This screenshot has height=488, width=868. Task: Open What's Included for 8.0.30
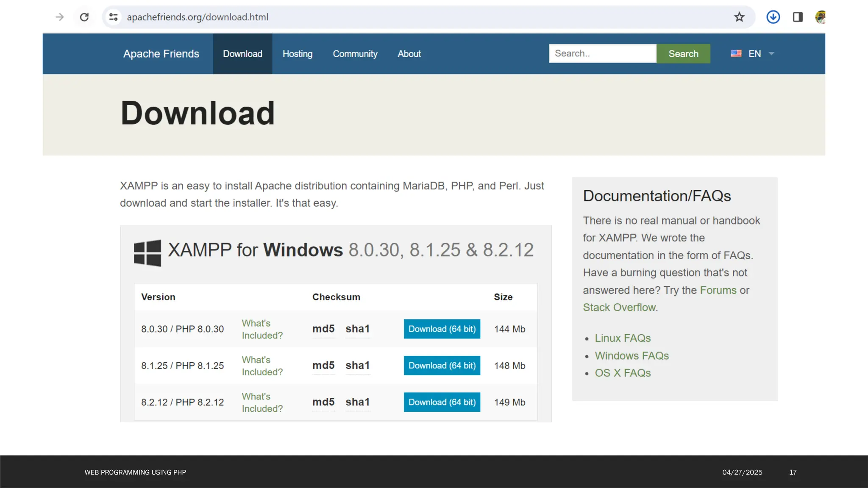[x=262, y=329]
